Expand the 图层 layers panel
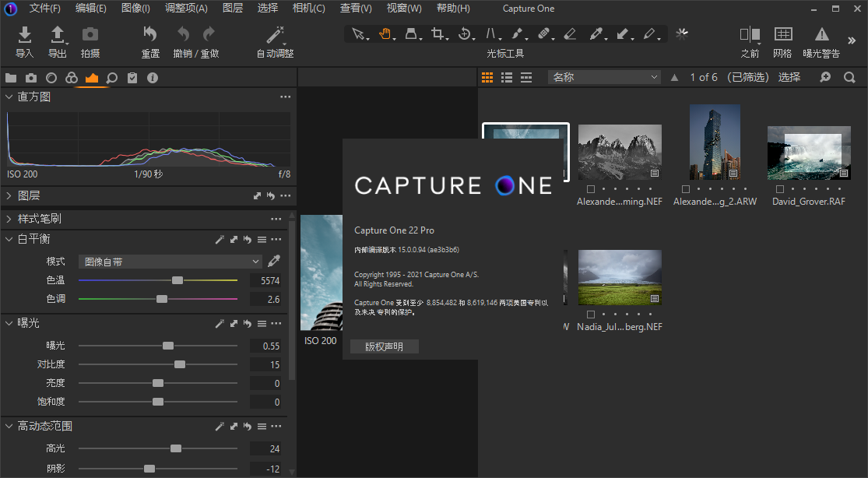868x478 pixels. [9, 195]
